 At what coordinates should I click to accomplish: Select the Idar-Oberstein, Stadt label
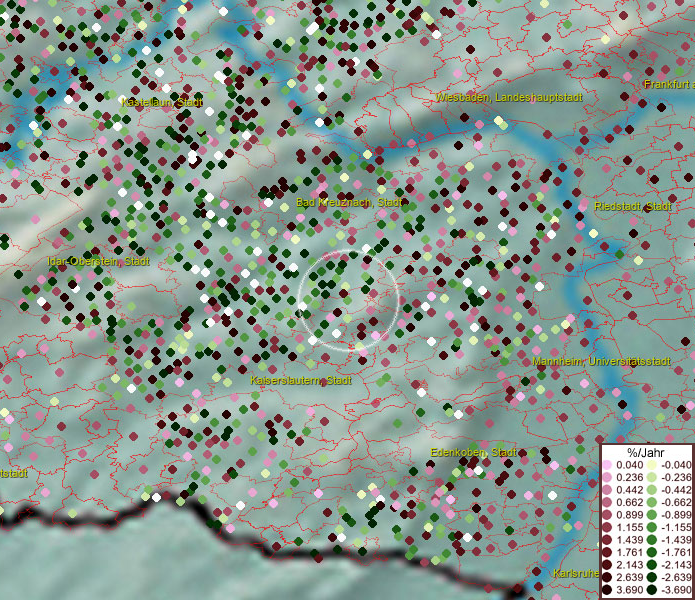coord(98,261)
